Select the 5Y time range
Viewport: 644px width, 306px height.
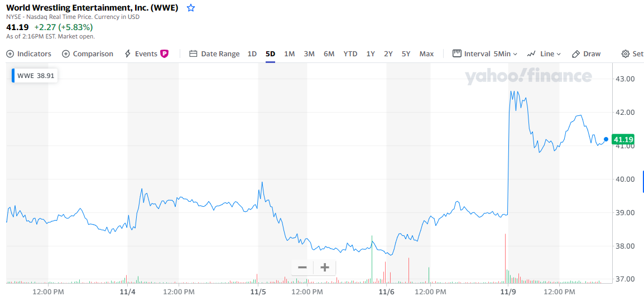click(406, 54)
